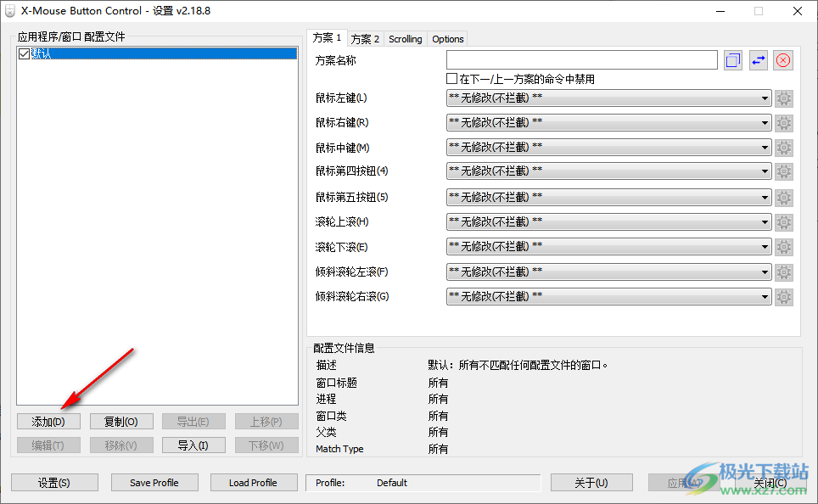Viewport: 818px width, 504px height.
Task: Click the 关于(U) about button
Action: (x=591, y=483)
